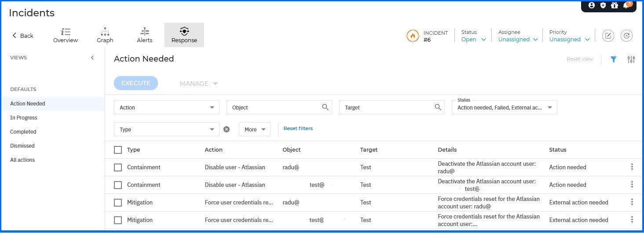Click the notifications bell icon
Screen dimensions: 644x233
(x=626, y=6)
